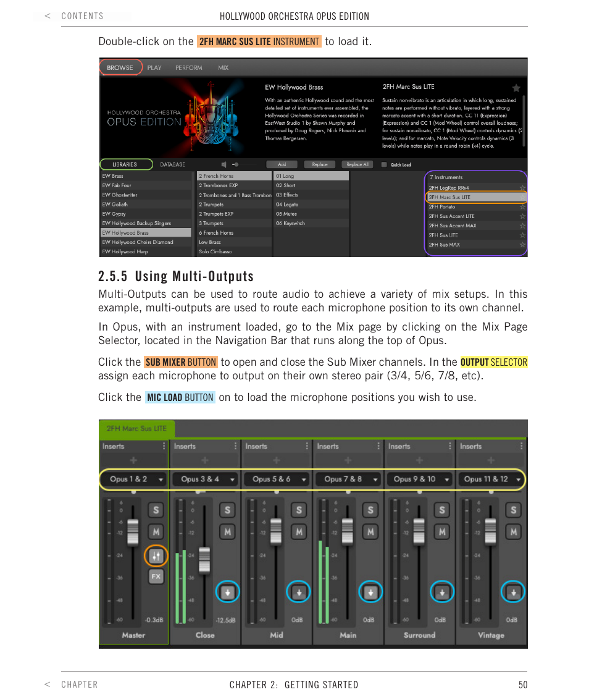Open the Opus 3 & 4 output selector

205,479
